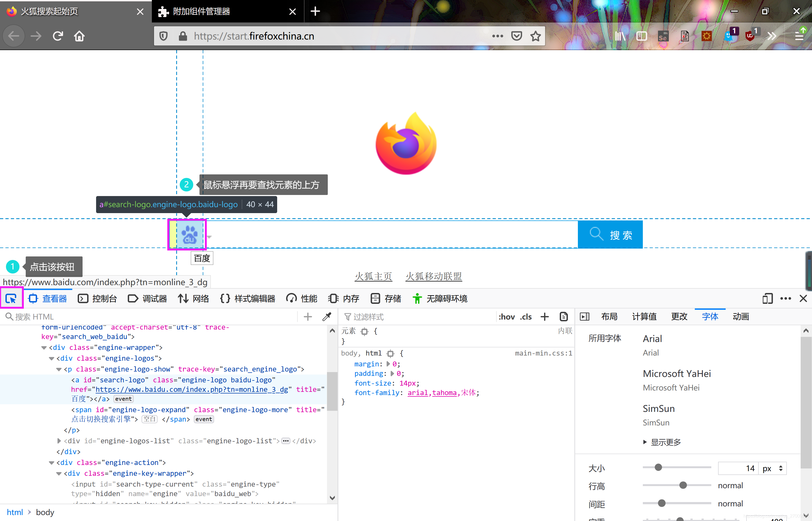
Task: Toggle :hov pseudo-class panel
Action: pyautogui.click(x=507, y=317)
